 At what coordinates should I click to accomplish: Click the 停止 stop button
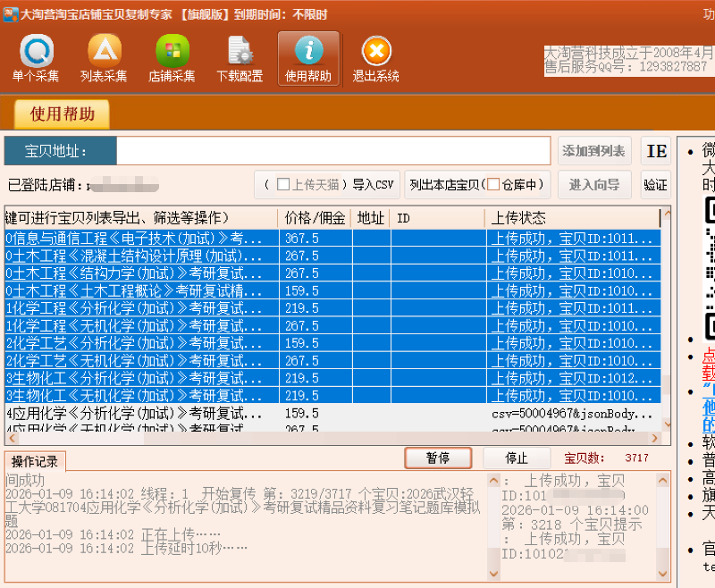pos(517,458)
